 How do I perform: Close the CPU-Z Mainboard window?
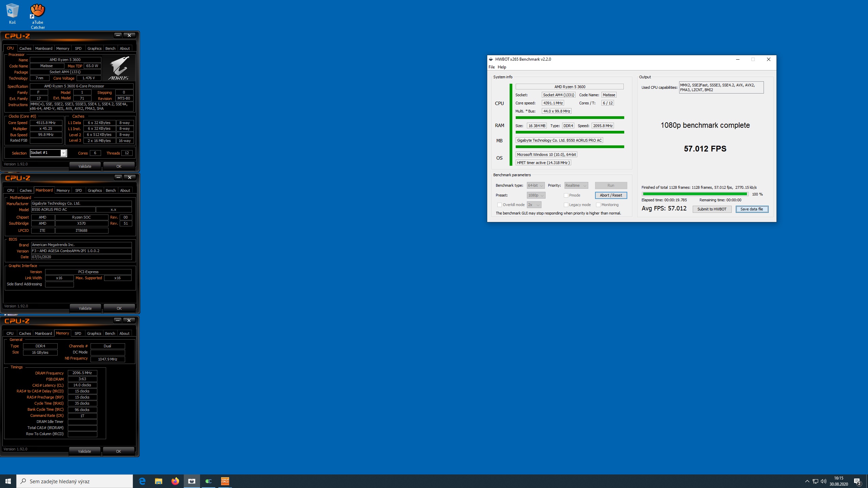pyautogui.click(x=130, y=177)
